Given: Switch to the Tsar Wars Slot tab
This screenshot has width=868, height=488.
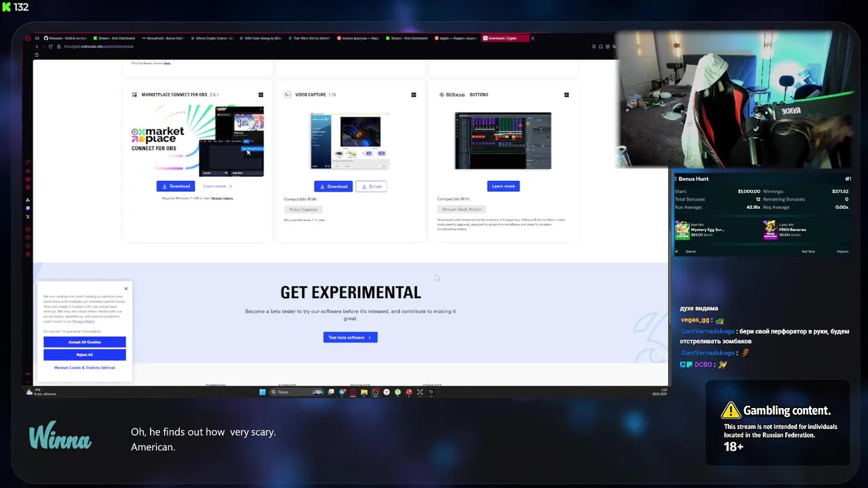Looking at the screenshot, I should (309, 38).
